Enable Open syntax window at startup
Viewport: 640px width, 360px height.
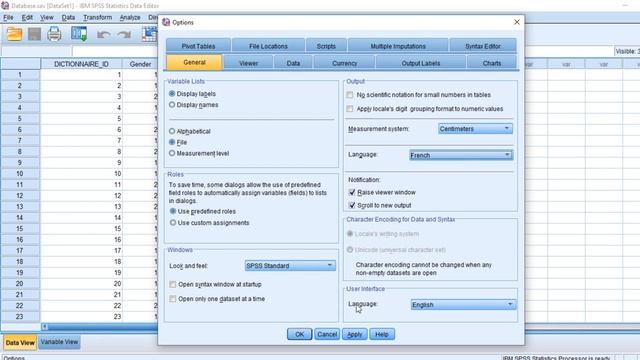click(x=173, y=284)
